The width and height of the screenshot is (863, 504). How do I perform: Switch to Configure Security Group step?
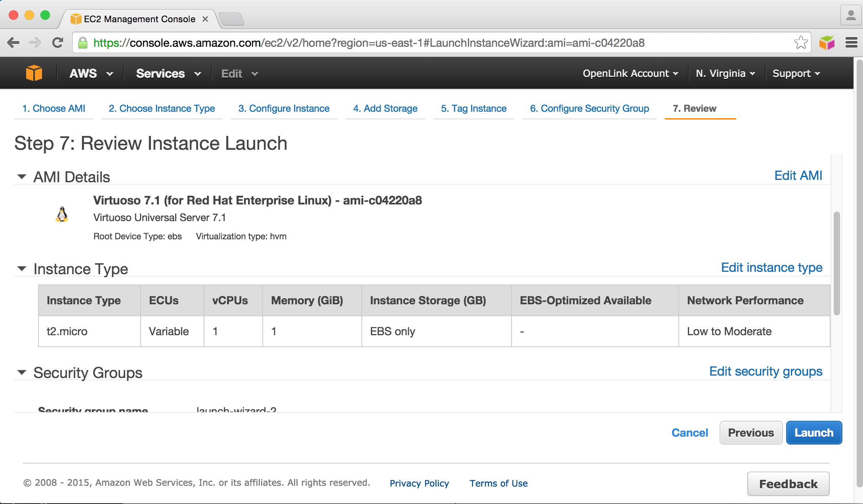coord(589,109)
